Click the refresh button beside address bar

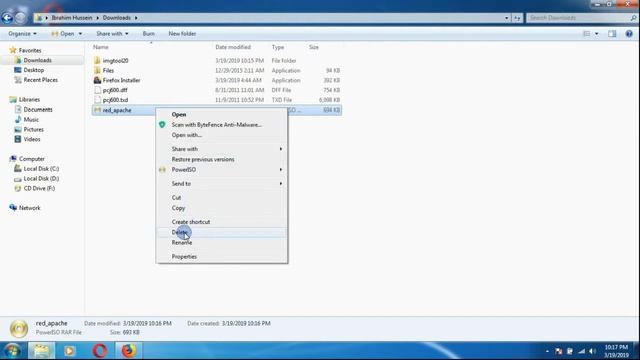(517, 18)
